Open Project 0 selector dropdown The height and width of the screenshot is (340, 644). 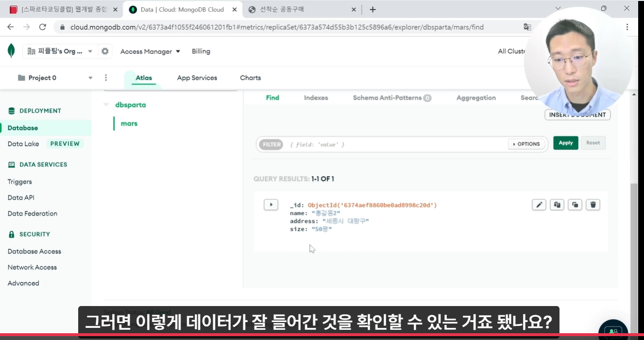point(55,78)
